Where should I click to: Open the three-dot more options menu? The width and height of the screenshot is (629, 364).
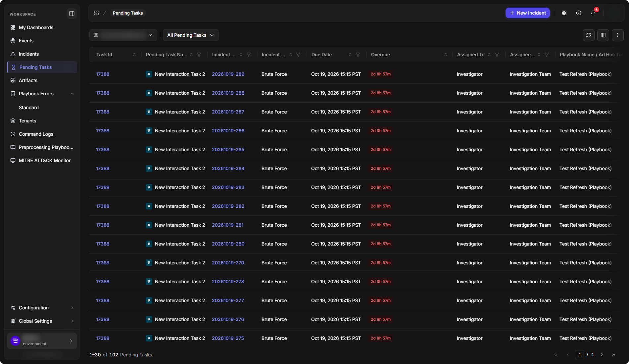pyautogui.click(x=618, y=35)
